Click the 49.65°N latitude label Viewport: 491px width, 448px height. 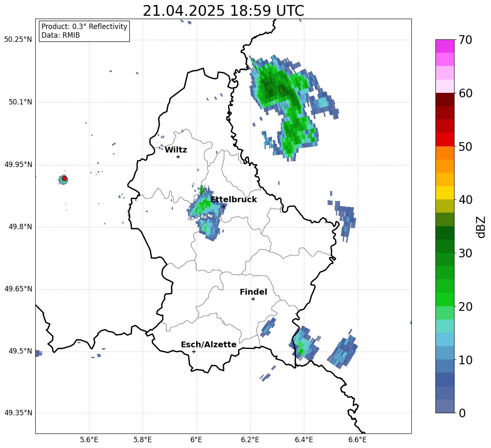[18, 289]
